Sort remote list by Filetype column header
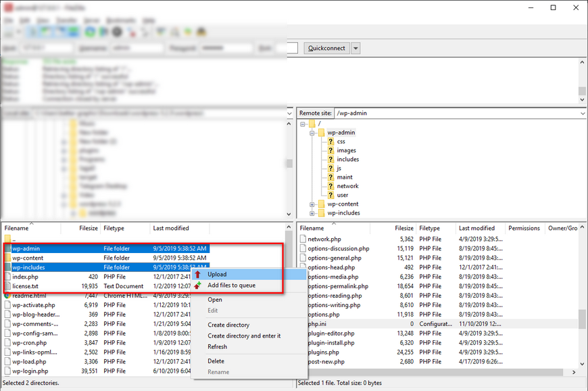Screen dimensions: 588x391 [x=436, y=228]
